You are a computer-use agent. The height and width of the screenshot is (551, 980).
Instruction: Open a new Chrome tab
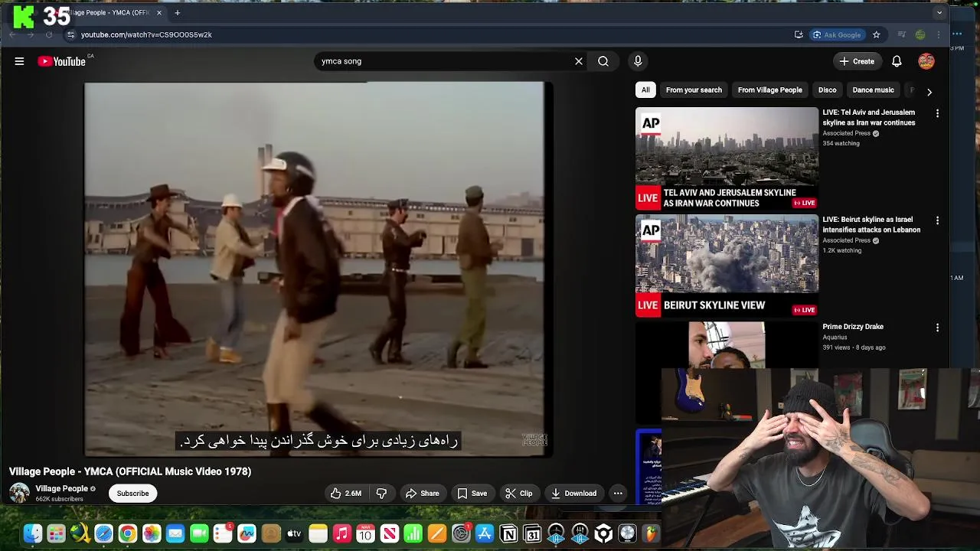click(177, 12)
